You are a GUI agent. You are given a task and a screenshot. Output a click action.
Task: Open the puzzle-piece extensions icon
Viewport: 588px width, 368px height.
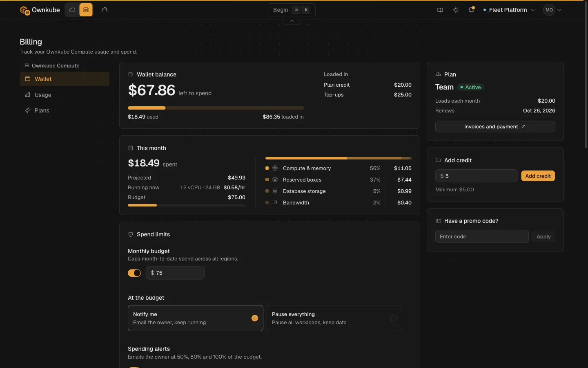click(105, 10)
